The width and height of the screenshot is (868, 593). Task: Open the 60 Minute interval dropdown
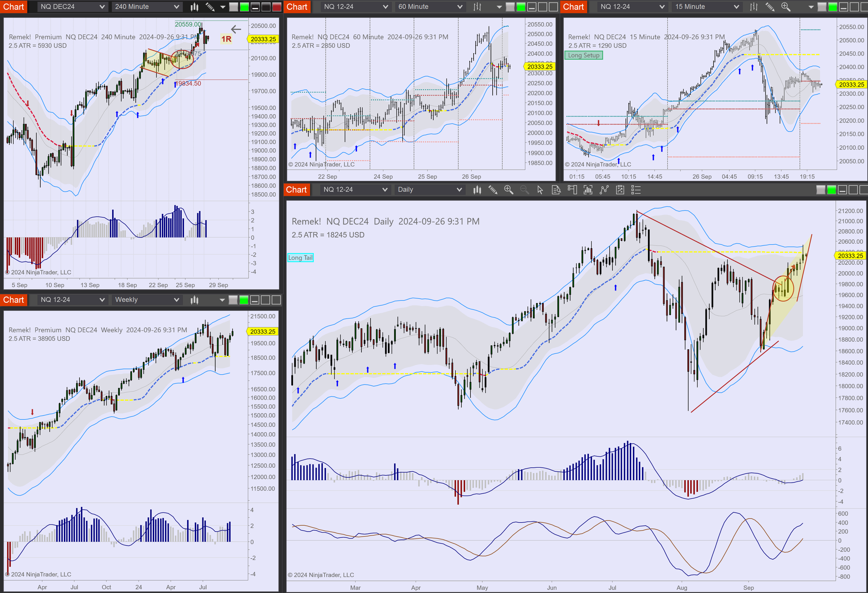click(430, 7)
